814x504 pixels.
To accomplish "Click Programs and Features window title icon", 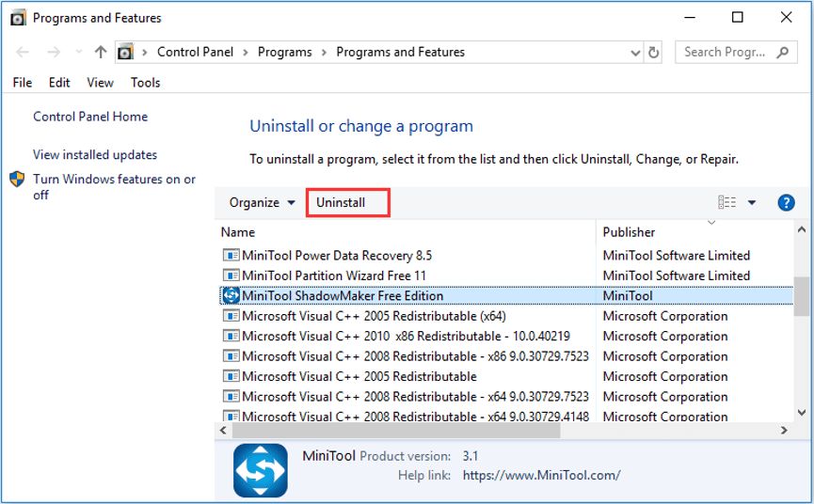I will click(18, 18).
